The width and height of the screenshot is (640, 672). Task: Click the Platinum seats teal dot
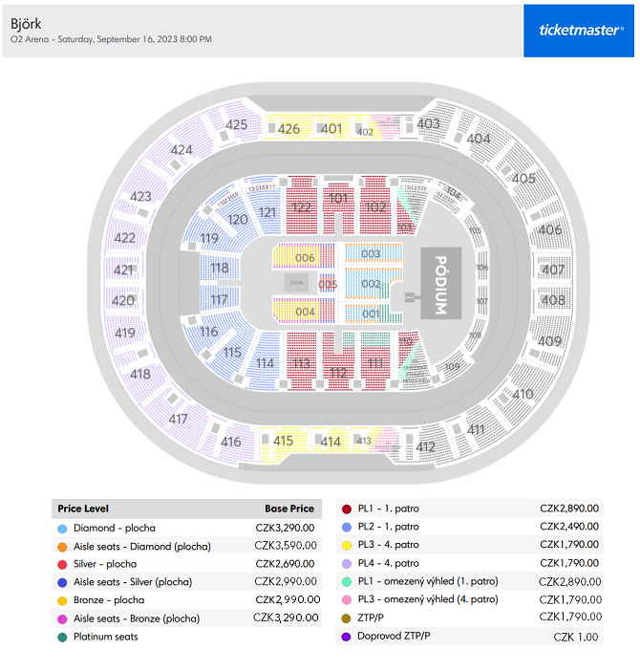coord(62,638)
